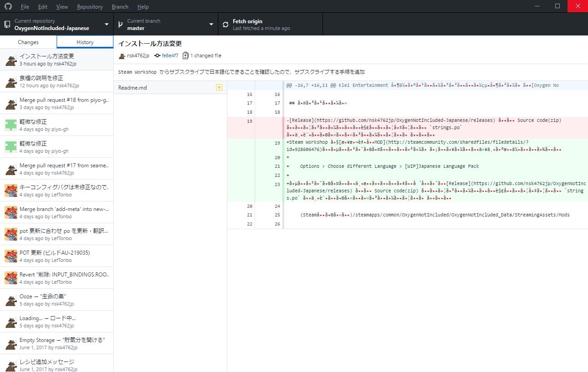
Task: Open the View menu
Action: (62, 7)
